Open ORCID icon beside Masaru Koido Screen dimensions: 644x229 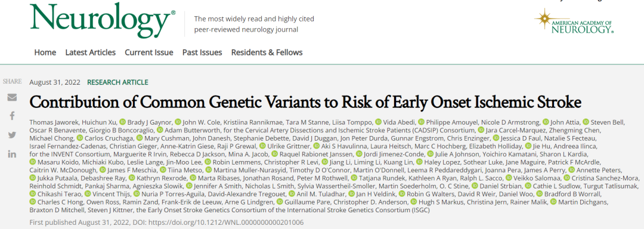pos(33,162)
